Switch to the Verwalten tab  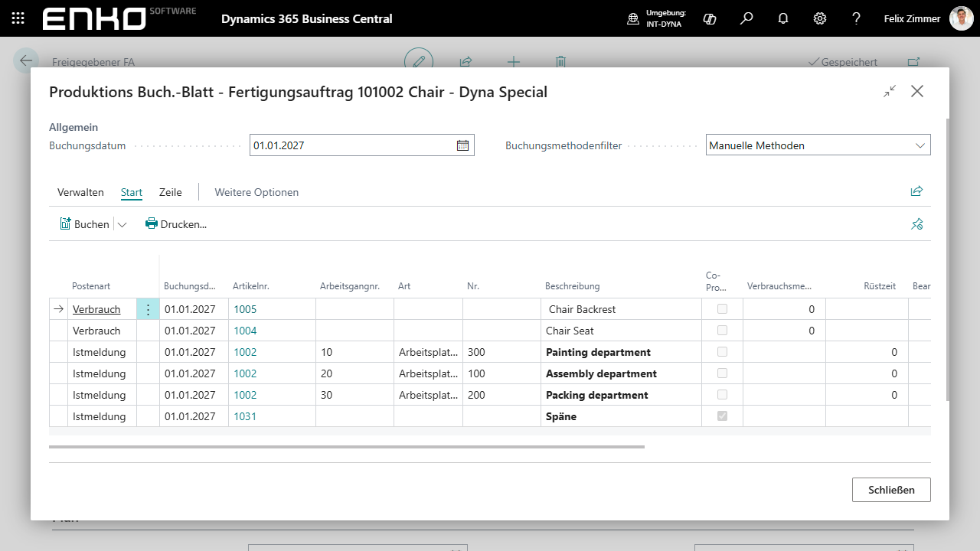80,192
